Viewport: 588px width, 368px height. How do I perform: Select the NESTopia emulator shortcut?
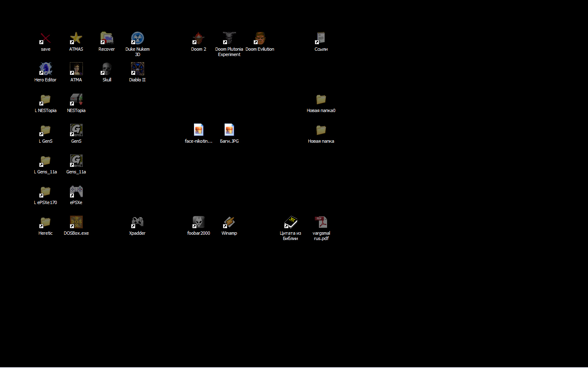coord(76,100)
